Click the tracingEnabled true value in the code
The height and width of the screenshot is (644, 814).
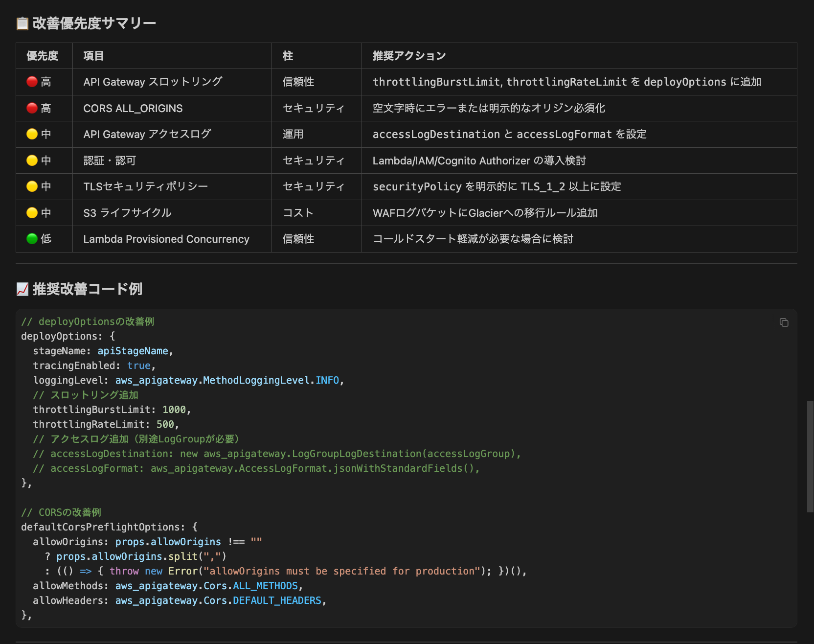coord(139,365)
